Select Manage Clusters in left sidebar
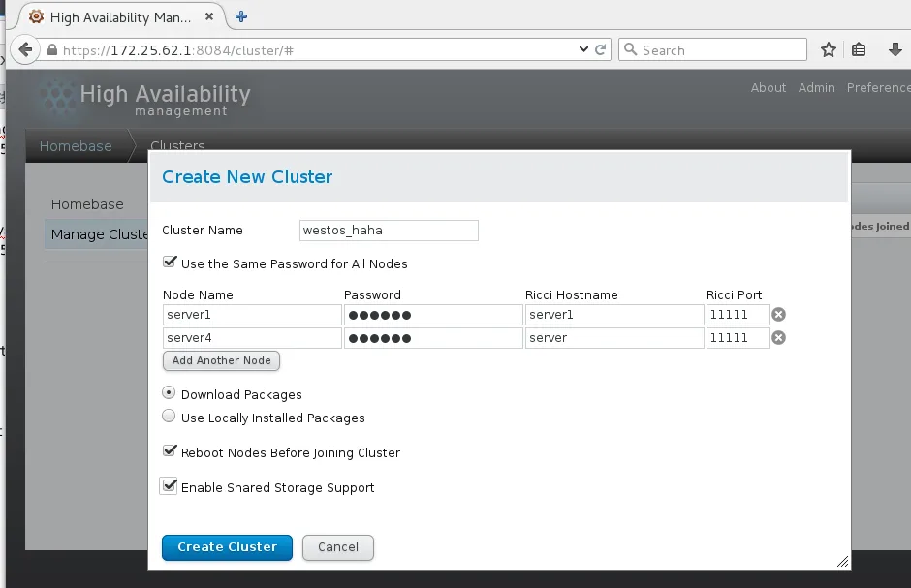This screenshot has height=588, width=911. coord(97,234)
